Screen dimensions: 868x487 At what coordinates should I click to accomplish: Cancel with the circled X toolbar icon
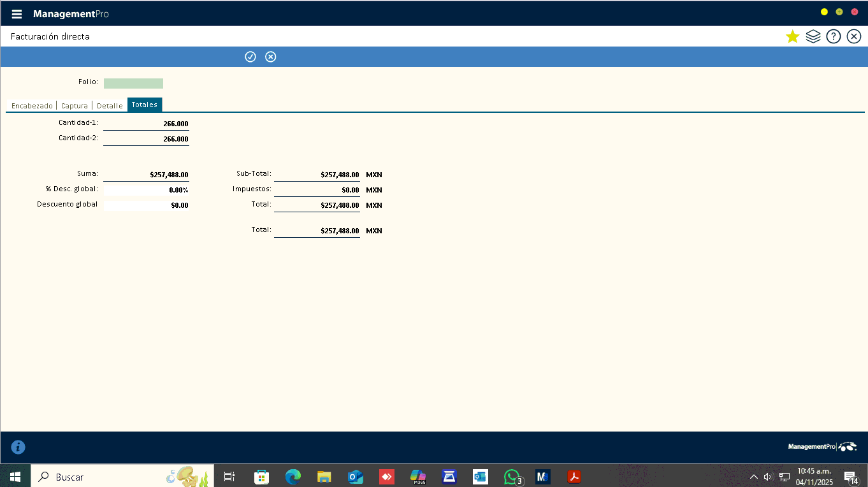(x=271, y=57)
